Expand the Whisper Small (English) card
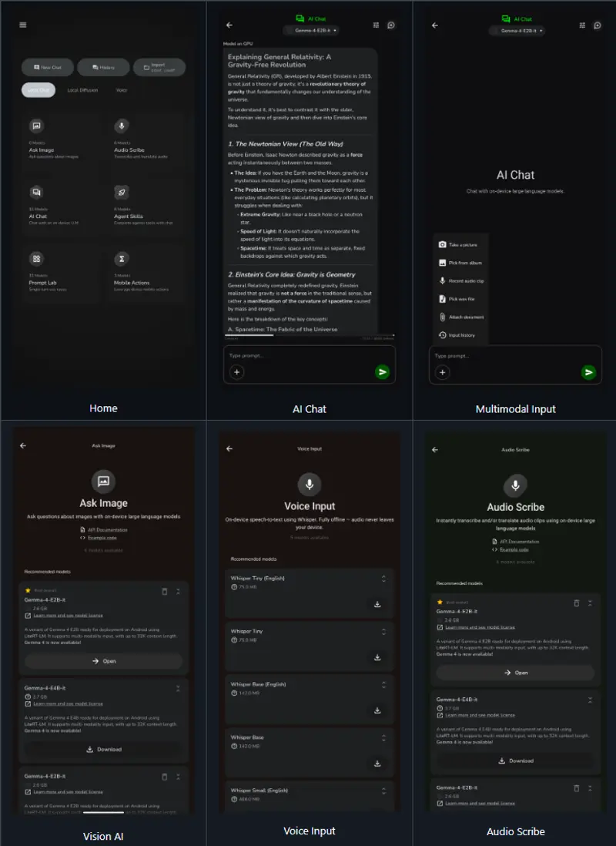Image resolution: width=616 pixels, height=846 pixels. (x=383, y=791)
